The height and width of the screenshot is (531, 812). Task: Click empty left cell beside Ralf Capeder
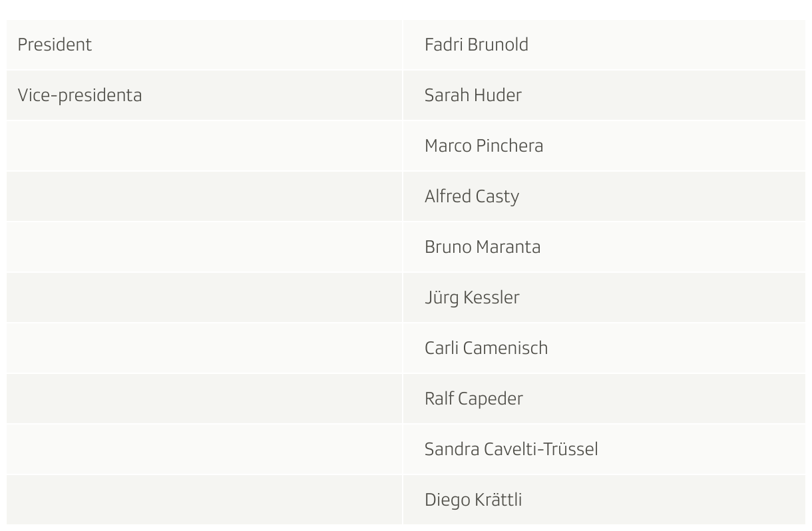click(204, 399)
